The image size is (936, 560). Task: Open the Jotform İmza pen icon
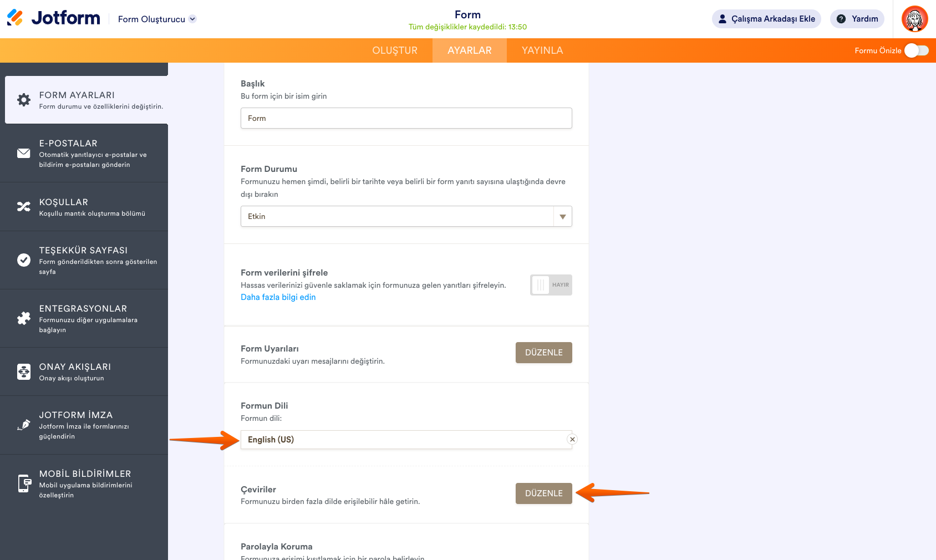pos(24,425)
